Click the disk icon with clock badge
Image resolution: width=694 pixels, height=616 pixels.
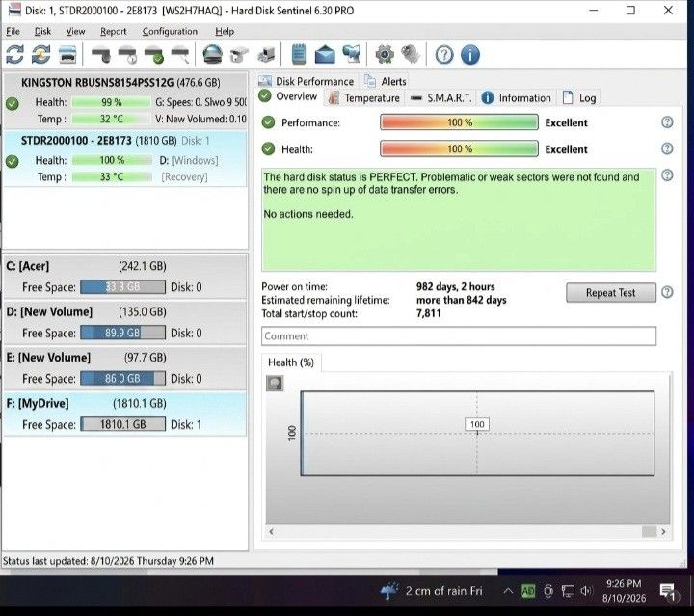click(127, 55)
